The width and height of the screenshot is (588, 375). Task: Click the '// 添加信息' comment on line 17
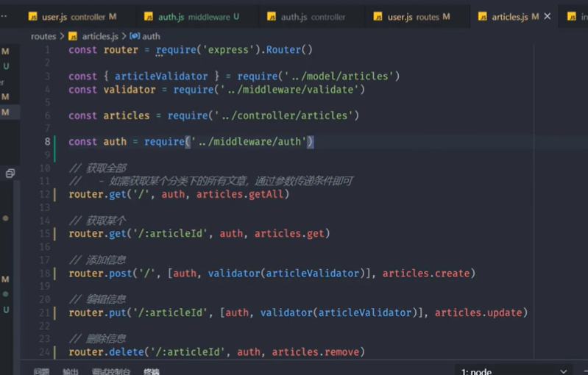pos(97,260)
